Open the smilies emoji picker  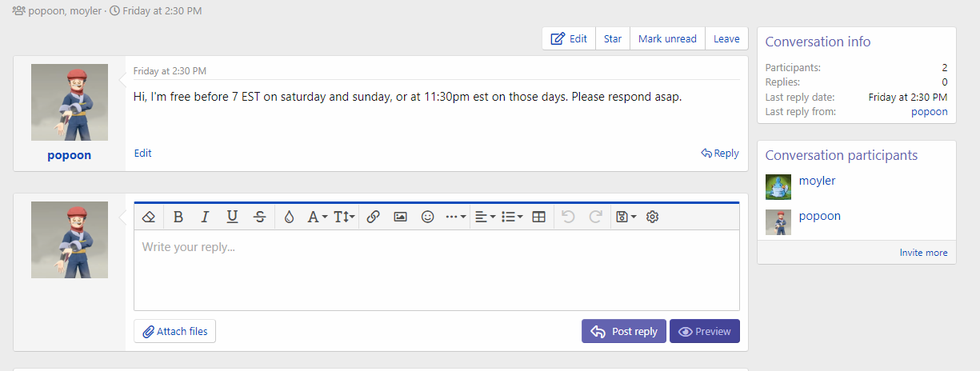[x=427, y=217]
